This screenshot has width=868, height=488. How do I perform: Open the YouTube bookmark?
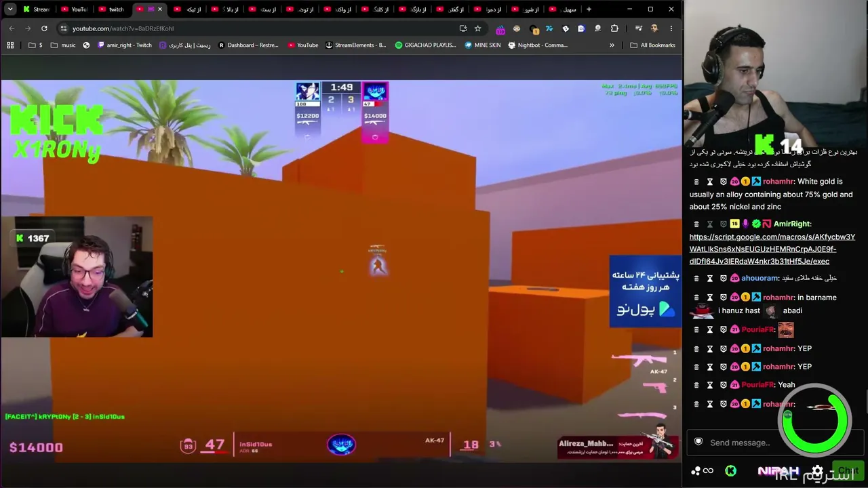point(302,45)
